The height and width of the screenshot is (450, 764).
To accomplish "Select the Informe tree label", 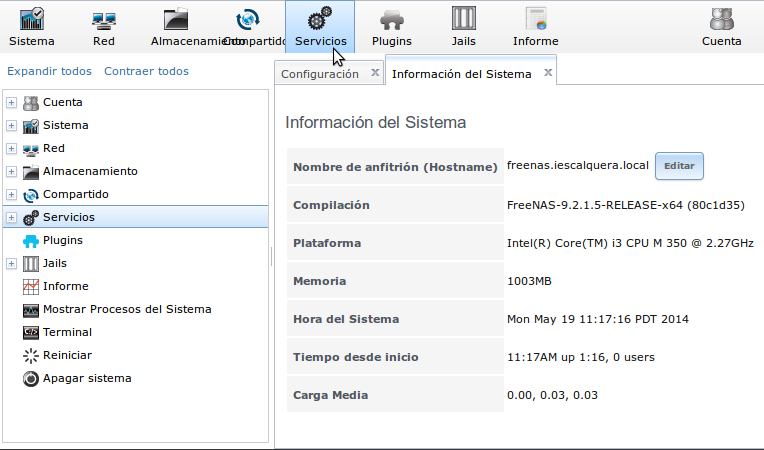I will coord(66,286).
